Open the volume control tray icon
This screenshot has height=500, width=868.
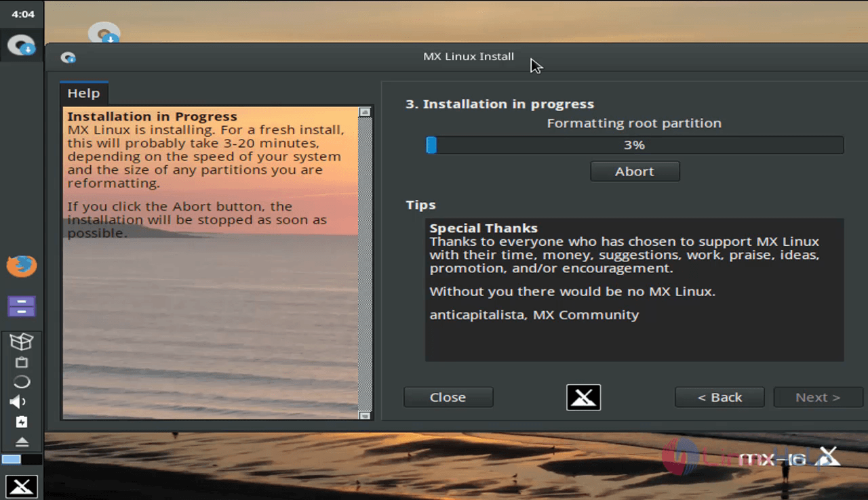click(x=18, y=402)
